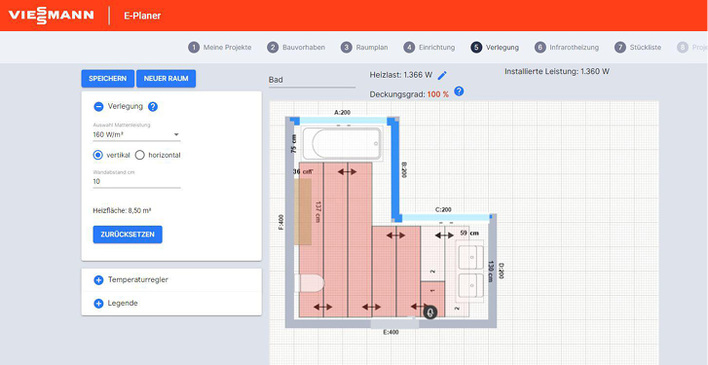Go to step 4 Einrichtung
Viewport: 708px width, 365px height.
pos(429,47)
